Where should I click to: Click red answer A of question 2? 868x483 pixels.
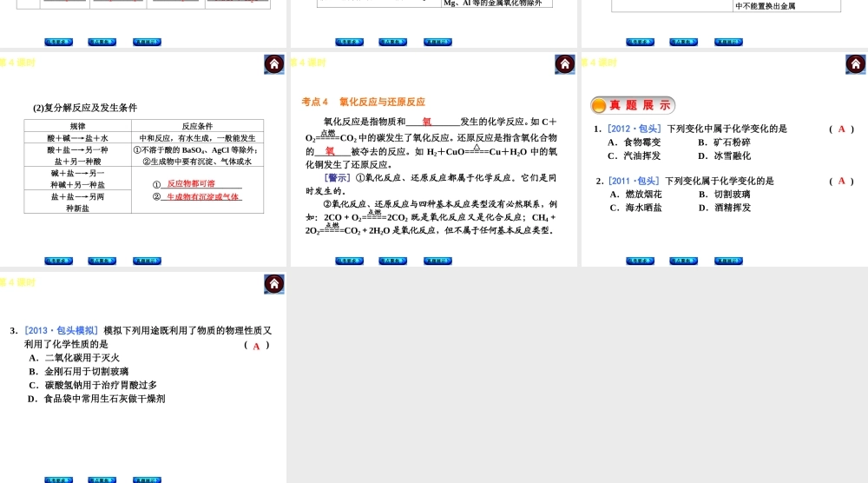pos(841,181)
